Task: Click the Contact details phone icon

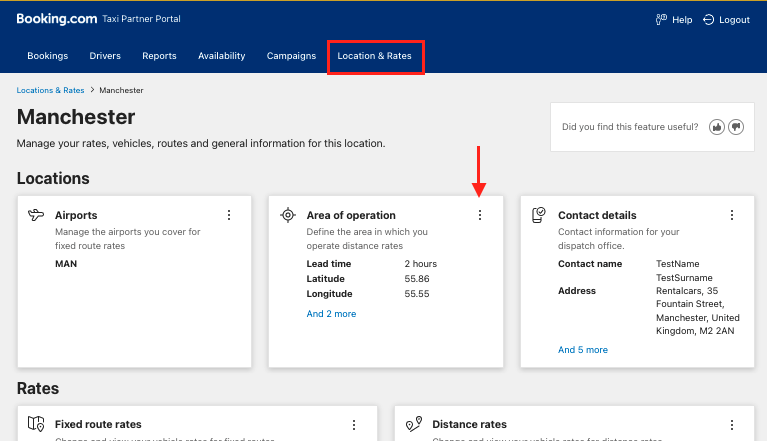Action: click(x=539, y=215)
